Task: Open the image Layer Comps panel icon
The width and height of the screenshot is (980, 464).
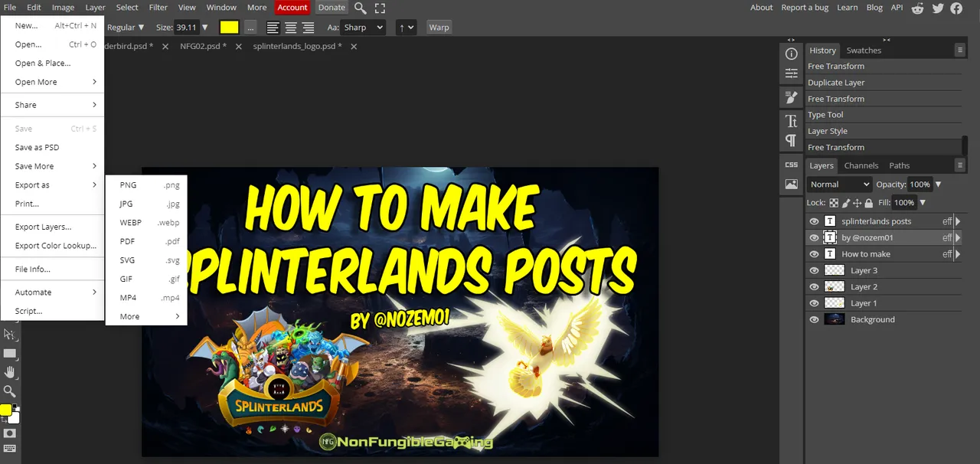Action: [x=791, y=185]
